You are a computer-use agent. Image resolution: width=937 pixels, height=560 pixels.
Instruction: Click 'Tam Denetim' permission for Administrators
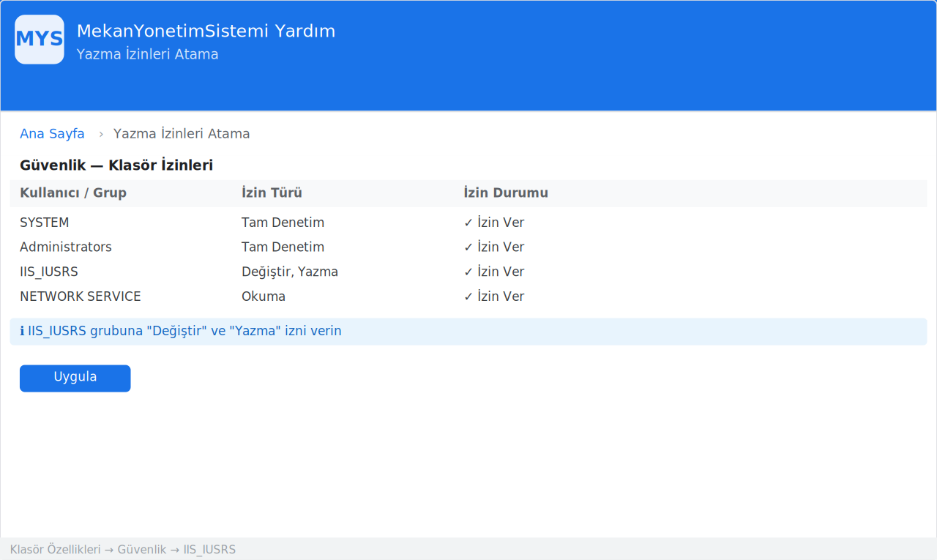click(283, 247)
